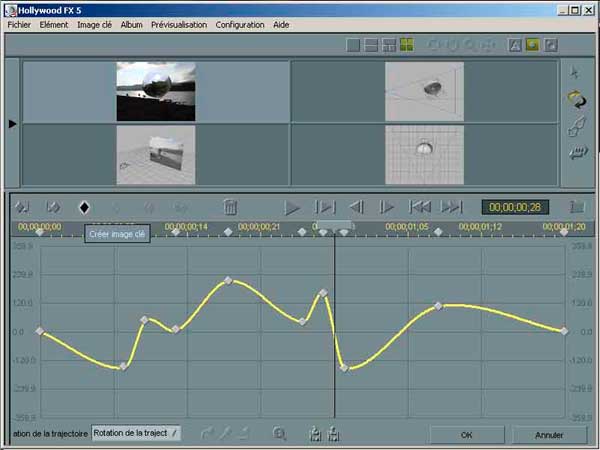
Task: Open the Album menu
Action: 132,25
